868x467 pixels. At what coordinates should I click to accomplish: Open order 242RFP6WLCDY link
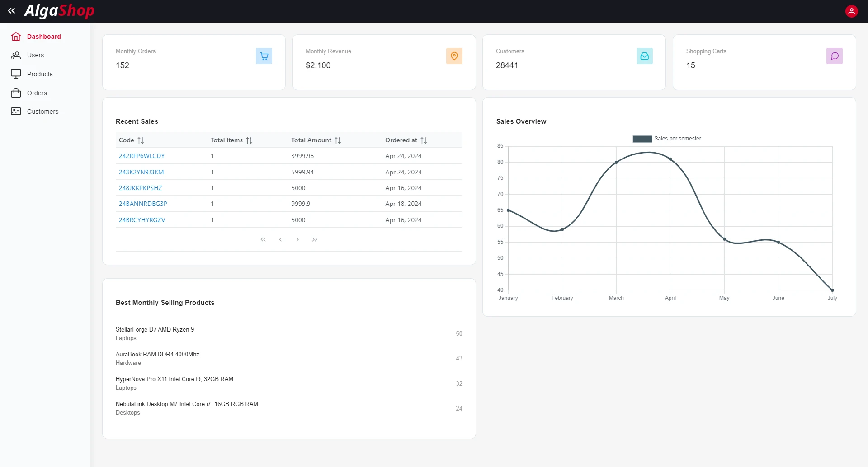point(142,156)
